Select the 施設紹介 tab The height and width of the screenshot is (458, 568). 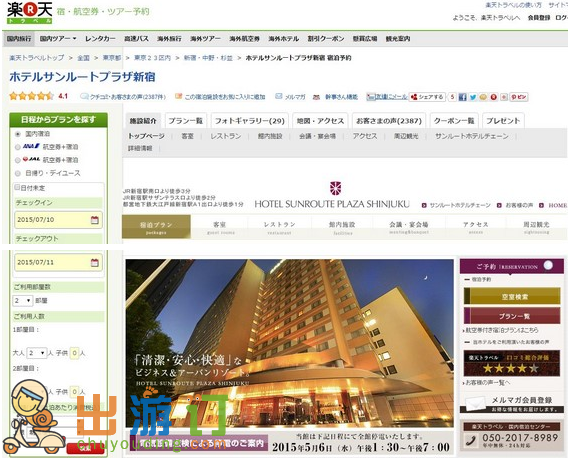[x=143, y=121]
